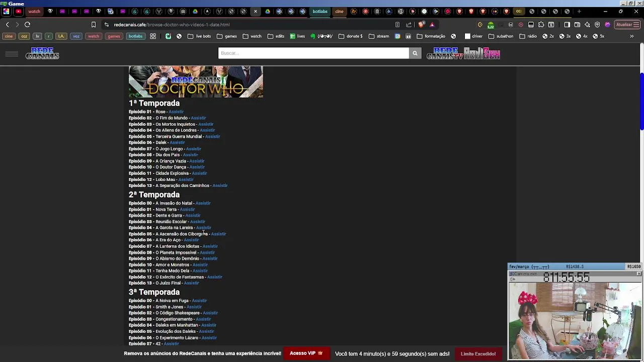Viewport: 644px width, 362px height.
Task: Reload the page with refresh icon
Action: click(x=27, y=25)
